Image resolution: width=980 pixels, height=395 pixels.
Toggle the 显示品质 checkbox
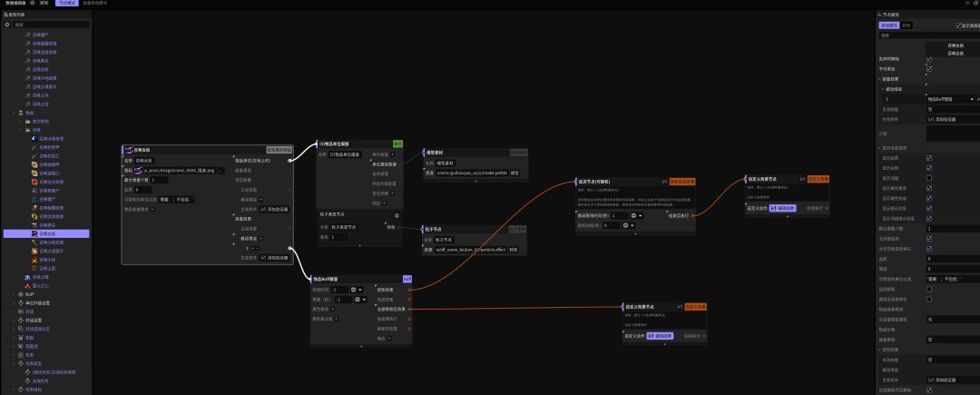(929, 158)
